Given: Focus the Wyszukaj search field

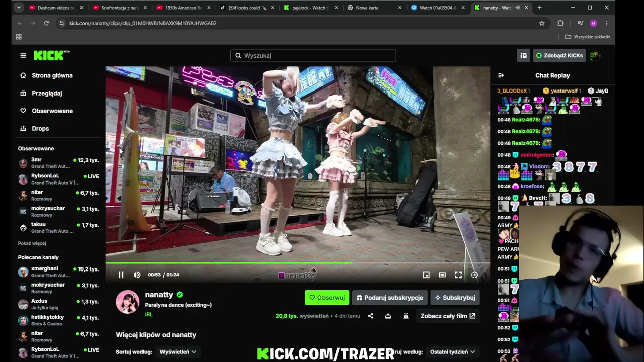Looking at the screenshot, I should [313, 56].
